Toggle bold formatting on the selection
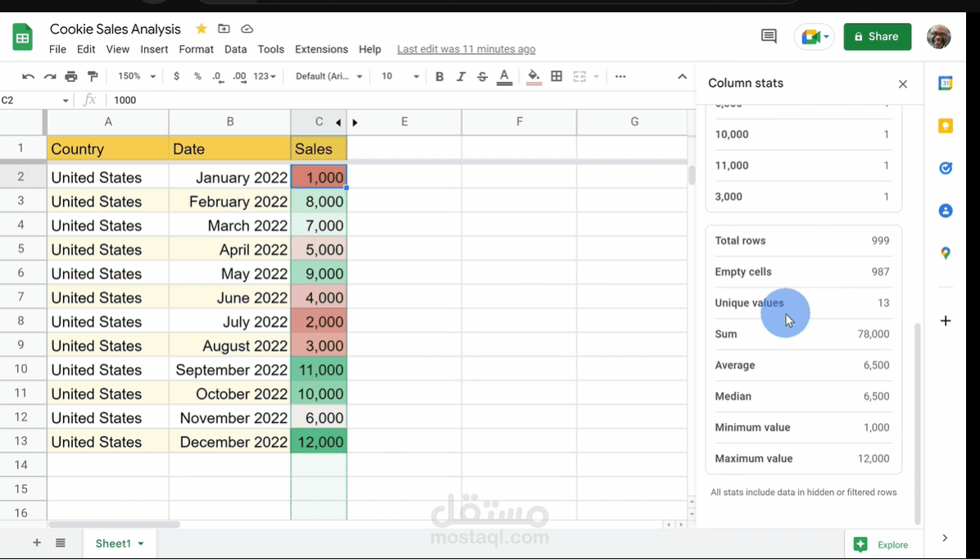980x559 pixels. point(439,75)
